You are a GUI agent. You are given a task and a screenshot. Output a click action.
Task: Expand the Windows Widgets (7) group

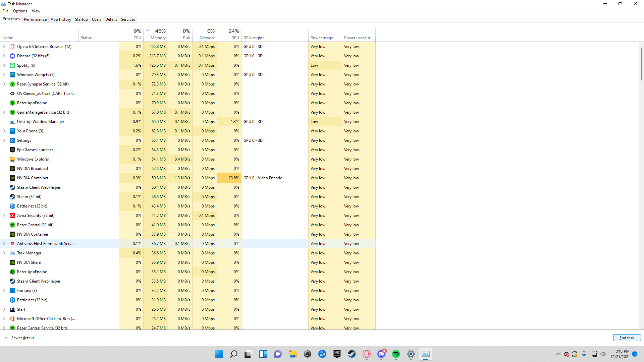pyautogui.click(x=4, y=75)
